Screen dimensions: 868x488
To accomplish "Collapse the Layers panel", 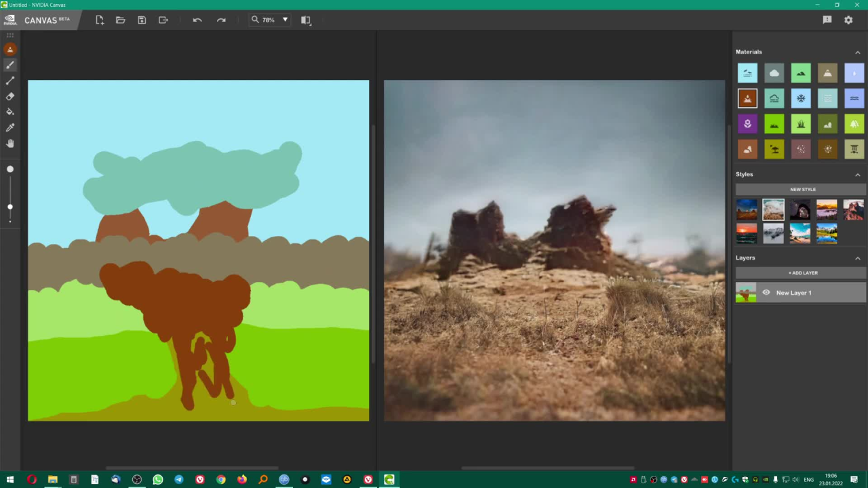I will pos(857,258).
